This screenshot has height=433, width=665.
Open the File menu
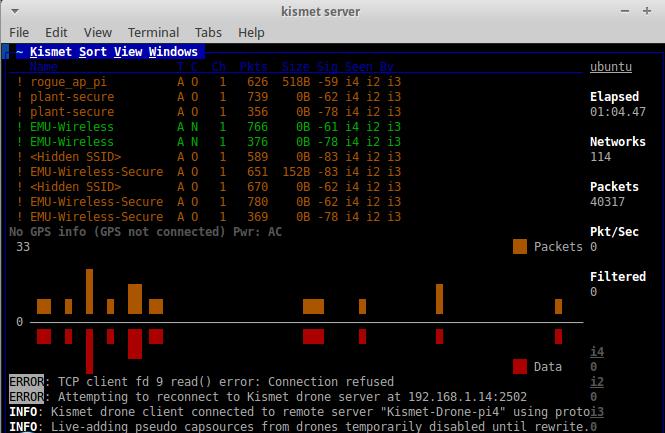(x=19, y=33)
